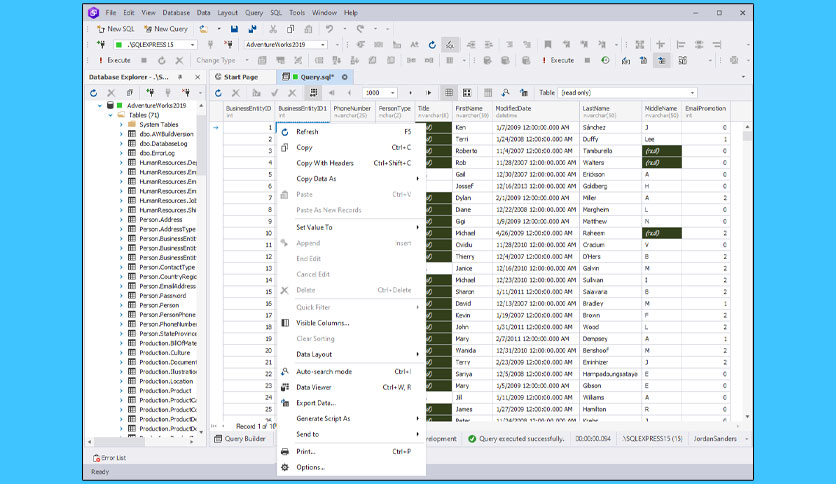Click the Execute button with the red exclamation mark at the left of the toolbar

114,60
